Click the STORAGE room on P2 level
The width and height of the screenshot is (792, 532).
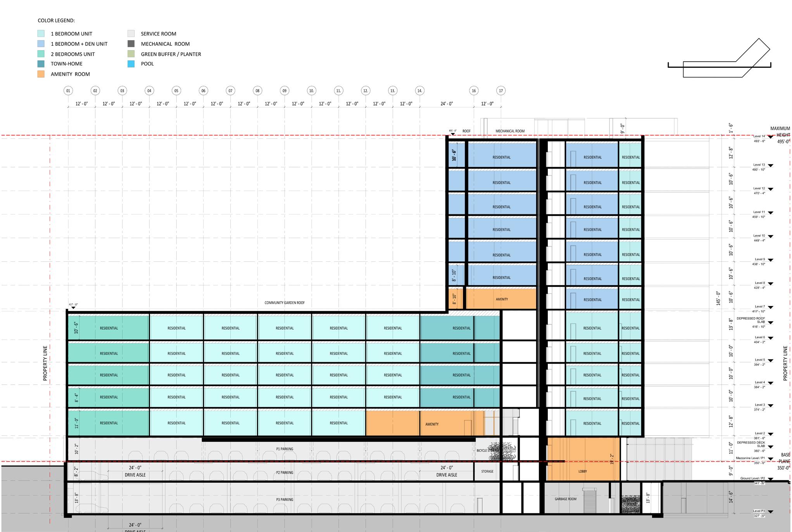click(x=487, y=472)
